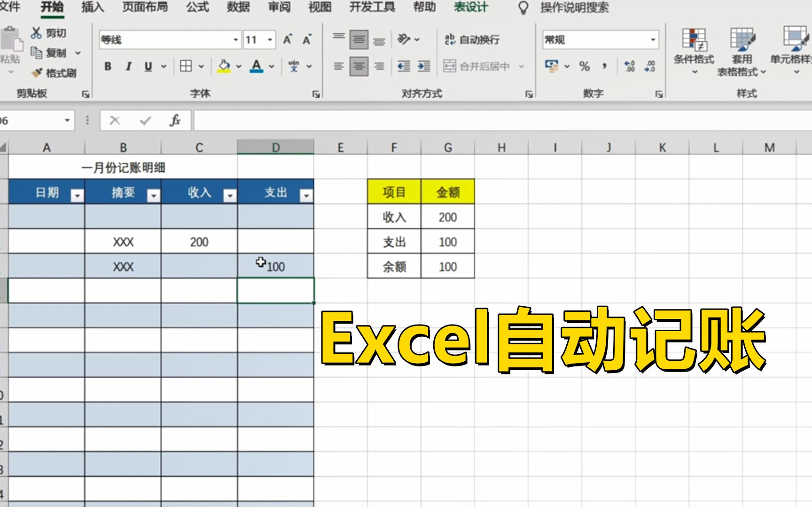The width and height of the screenshot is (812, 508).
Task: Decrease decimal places
Action: pos(650,66)
